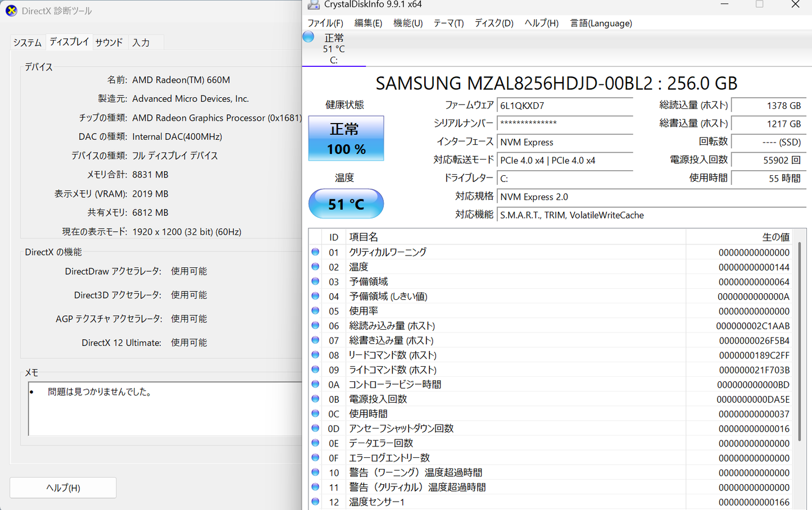Image resolution: width=812 pixels, height=510 pixels.
Task: Open the テーマ(T) menu
Action: (448, 23)
